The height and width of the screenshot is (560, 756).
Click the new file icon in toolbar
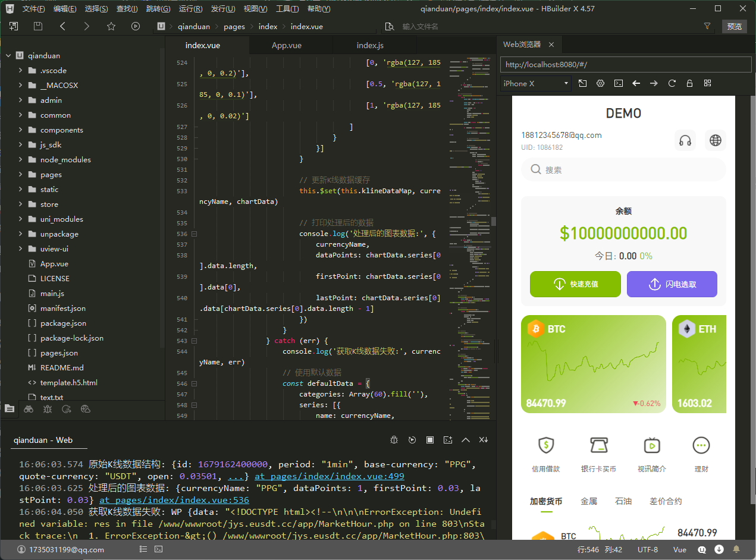(x=14, y=26)
